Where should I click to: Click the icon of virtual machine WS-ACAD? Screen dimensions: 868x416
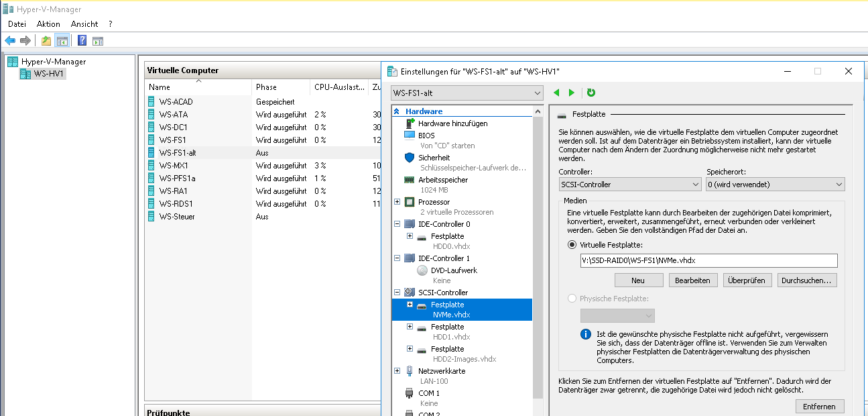[152, 102]
